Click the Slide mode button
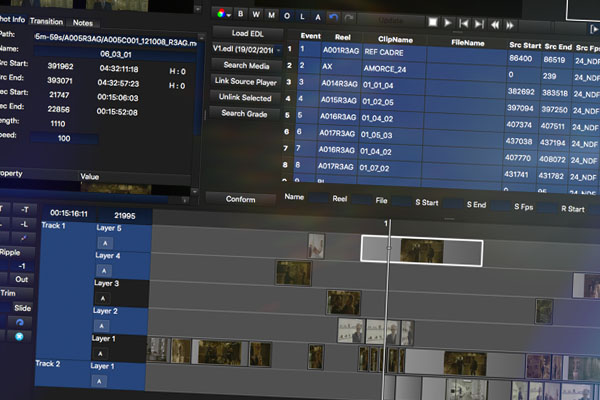 pyautogui.click(x=22, y=308)
